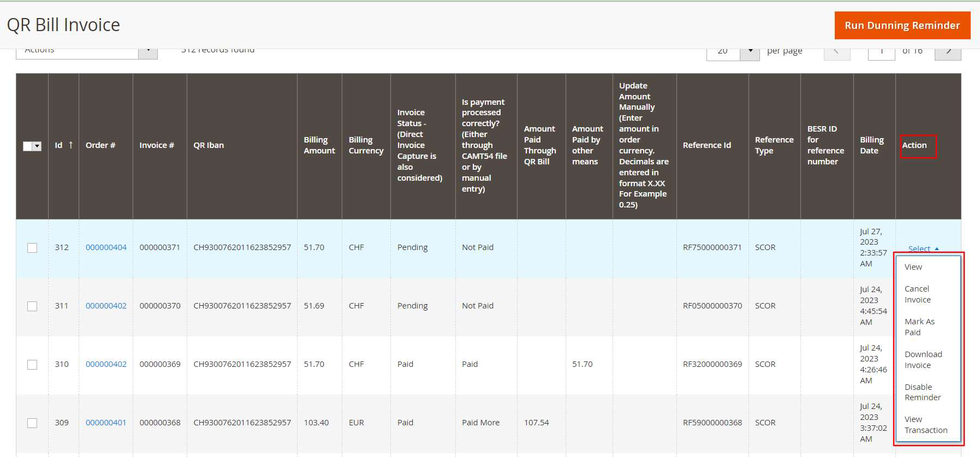The width and height of the screenshot is (980, 457).
Task: Select the checkbox for row 310
Action: (32, 365)
